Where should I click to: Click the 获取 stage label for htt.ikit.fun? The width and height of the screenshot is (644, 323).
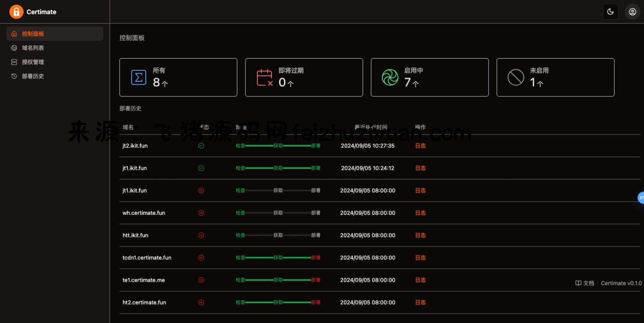[x=278, y=235]
